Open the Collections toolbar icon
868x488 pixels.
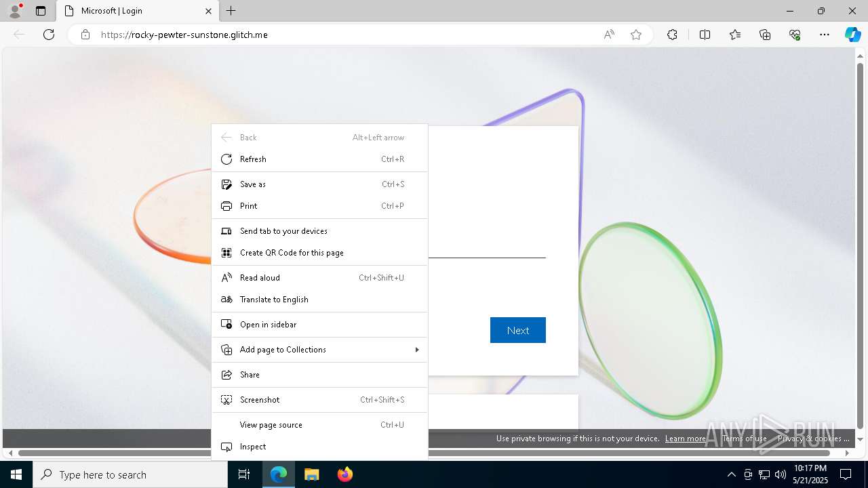[765, 35]
